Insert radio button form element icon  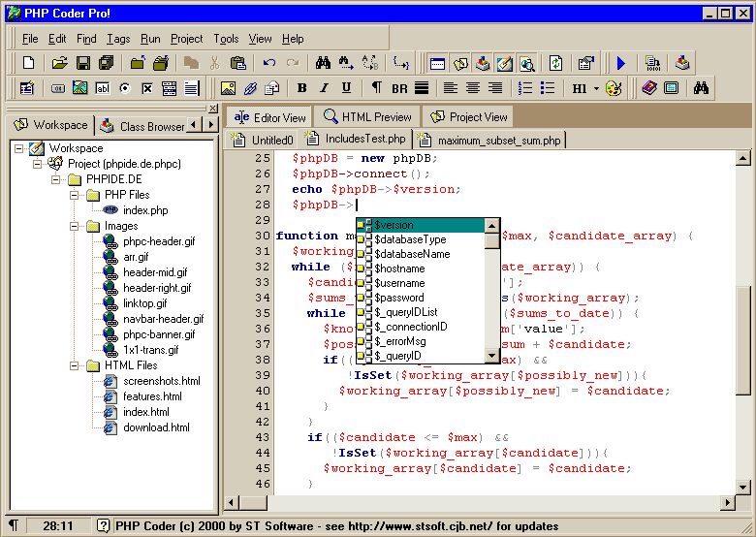click(125, 88)
